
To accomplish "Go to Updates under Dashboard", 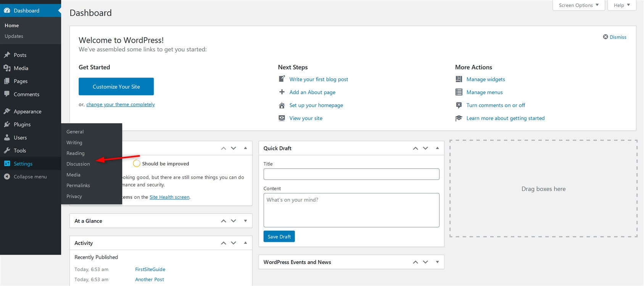I will click(x=14, y=36).
